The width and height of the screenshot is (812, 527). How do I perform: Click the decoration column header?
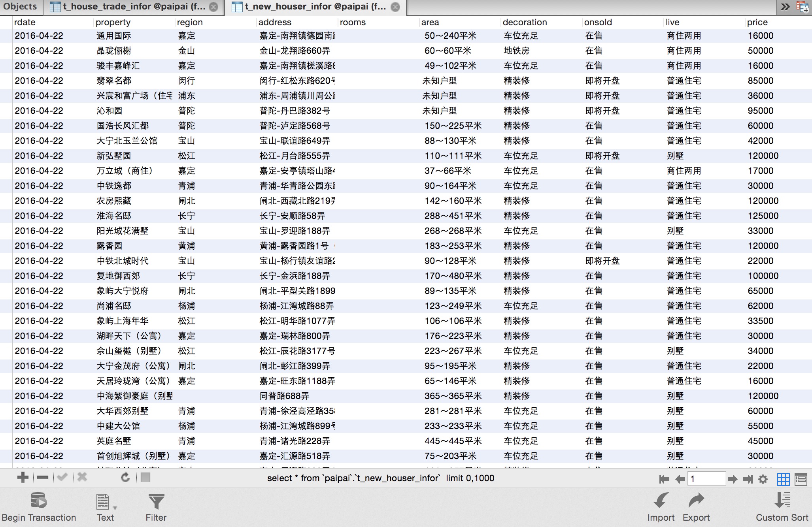point(542,22)
